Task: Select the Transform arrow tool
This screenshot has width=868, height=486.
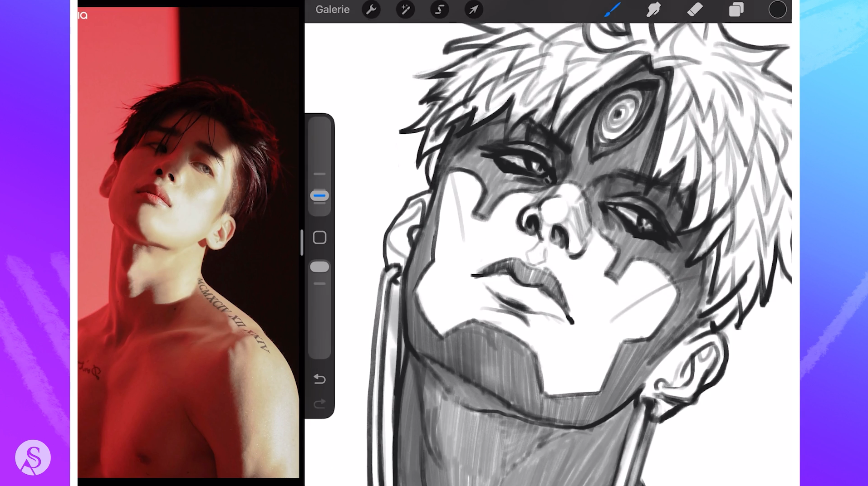Action: 473,10
